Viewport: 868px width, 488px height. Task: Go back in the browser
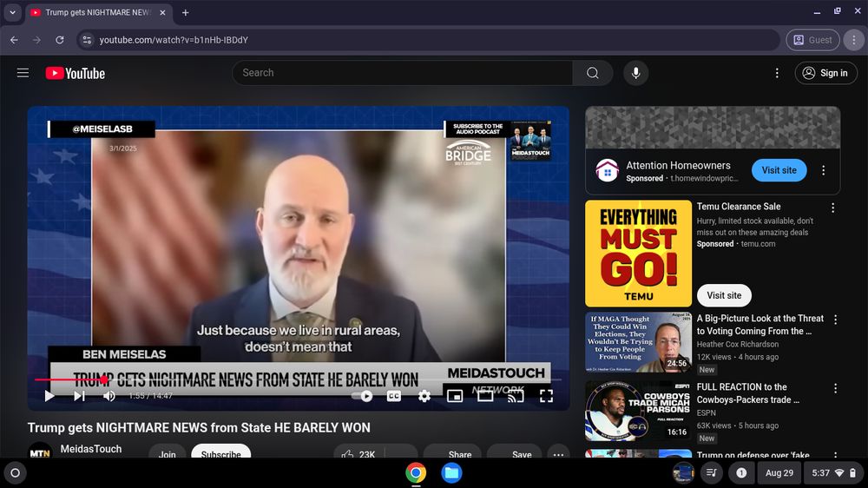pyautogui.click(x=15, y=40)
